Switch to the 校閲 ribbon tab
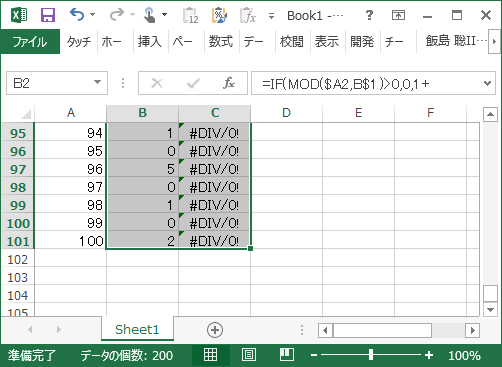 (292, 42)
